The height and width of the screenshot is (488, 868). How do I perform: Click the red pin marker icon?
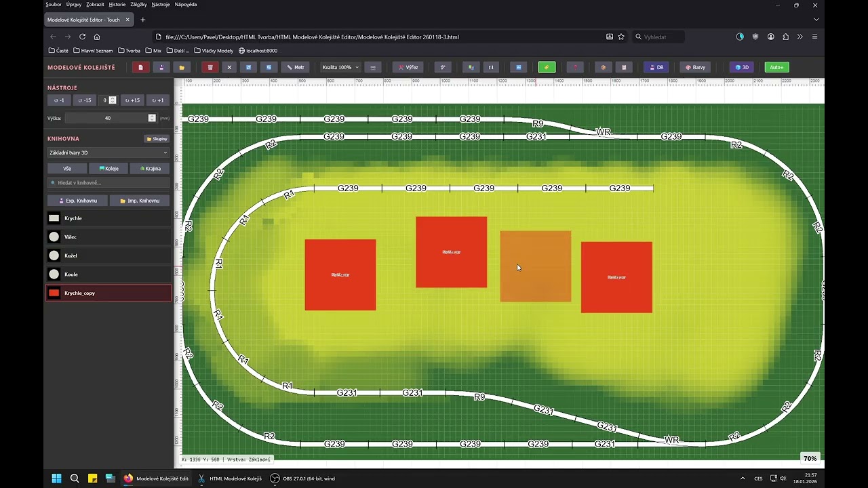575,67
